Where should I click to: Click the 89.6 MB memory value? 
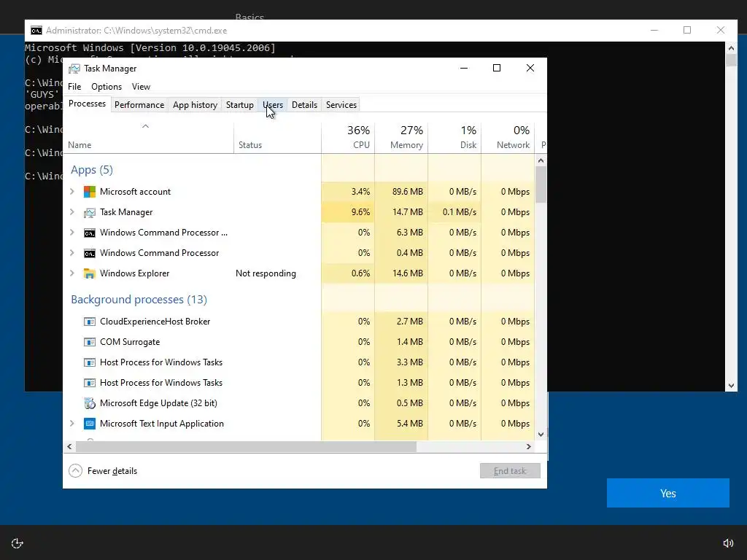click(x=407, y=192)
